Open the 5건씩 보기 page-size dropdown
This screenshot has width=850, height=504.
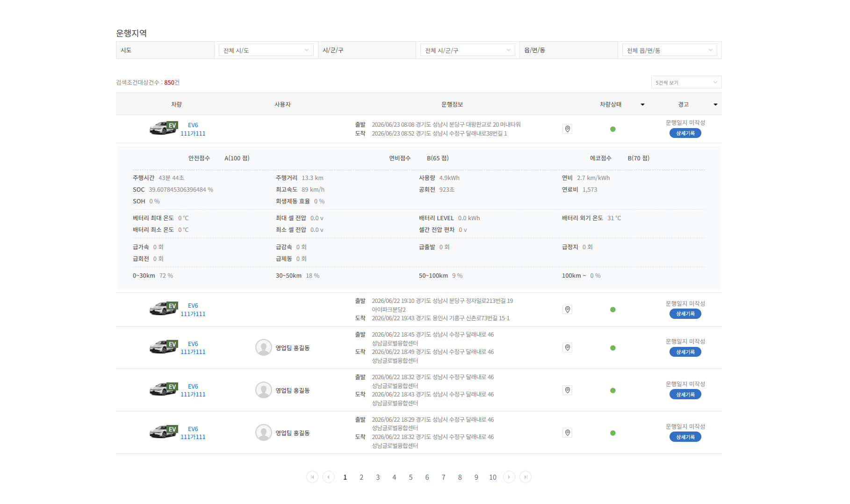coord(686,82)
